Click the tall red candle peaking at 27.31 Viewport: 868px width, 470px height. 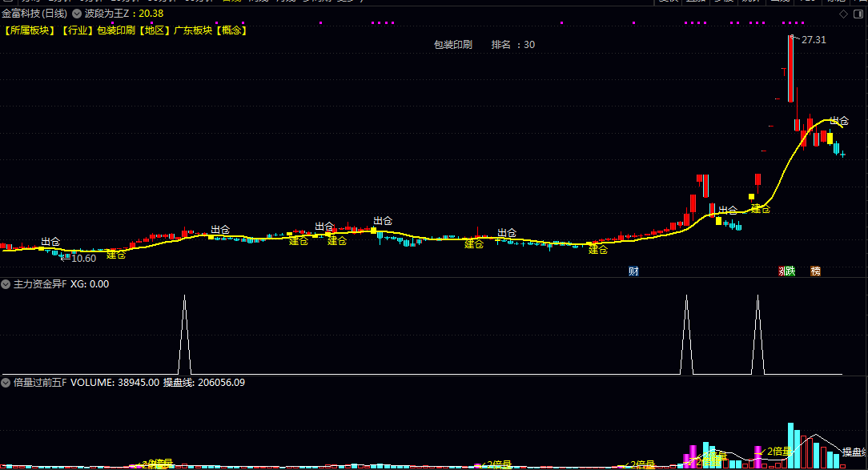click(790, 69)
